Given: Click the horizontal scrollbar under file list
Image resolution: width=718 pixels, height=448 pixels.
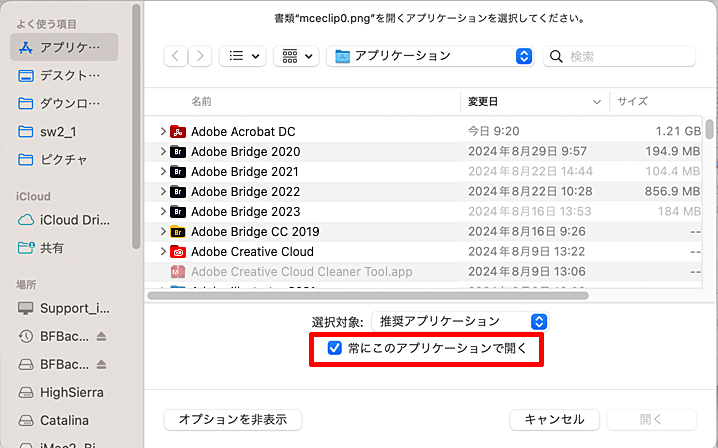Looking at the screenshot, I should (368, 296).
